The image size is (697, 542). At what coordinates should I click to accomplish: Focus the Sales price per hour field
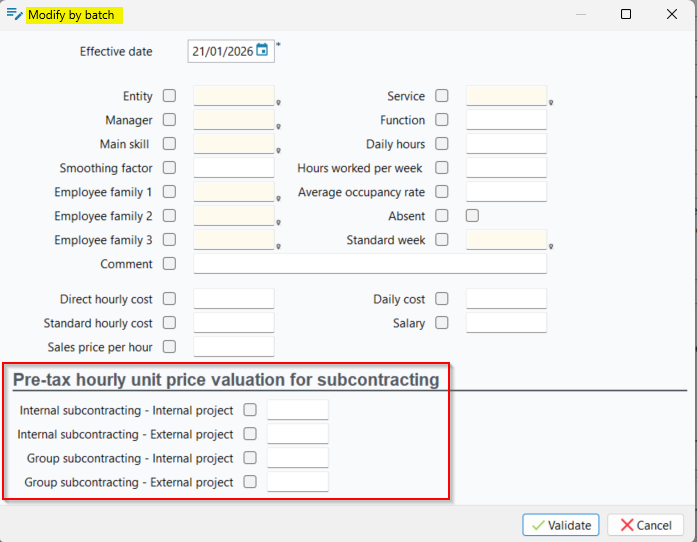[x=233, y=347]
